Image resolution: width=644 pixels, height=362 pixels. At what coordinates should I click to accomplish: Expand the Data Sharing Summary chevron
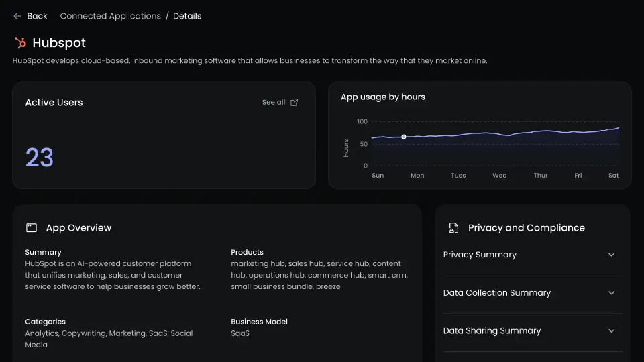(611, 330)
